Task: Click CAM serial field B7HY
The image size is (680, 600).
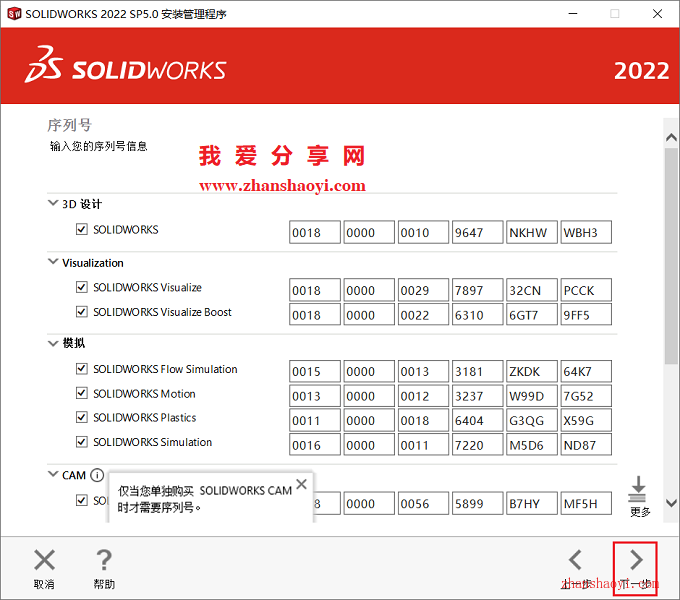Action: point(532,503)
